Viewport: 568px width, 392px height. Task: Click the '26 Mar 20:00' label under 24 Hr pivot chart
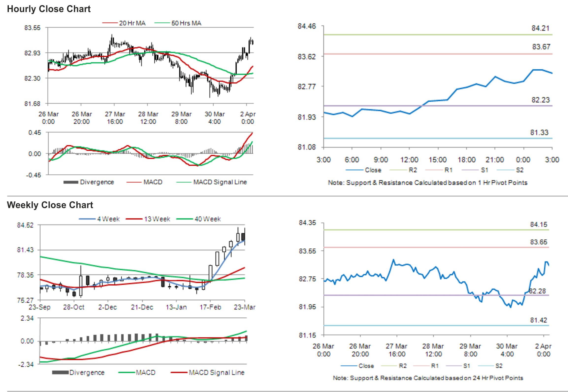click(360, 350)
